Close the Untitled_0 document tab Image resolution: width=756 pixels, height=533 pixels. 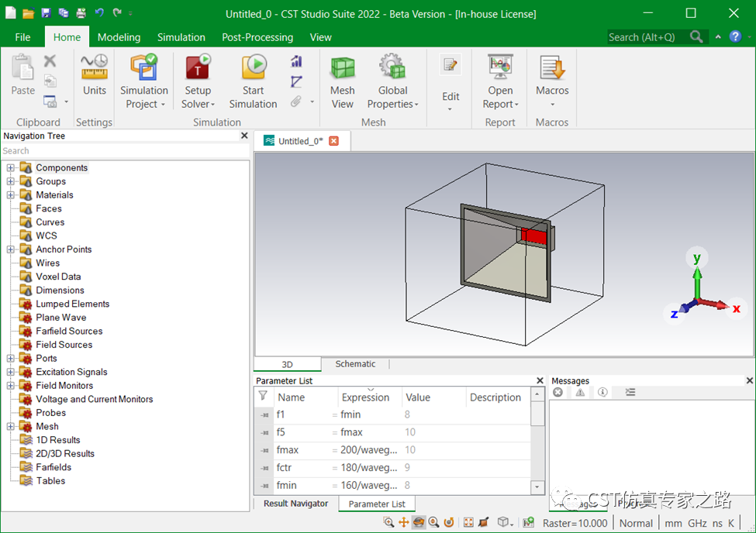(x=333, y=141)
